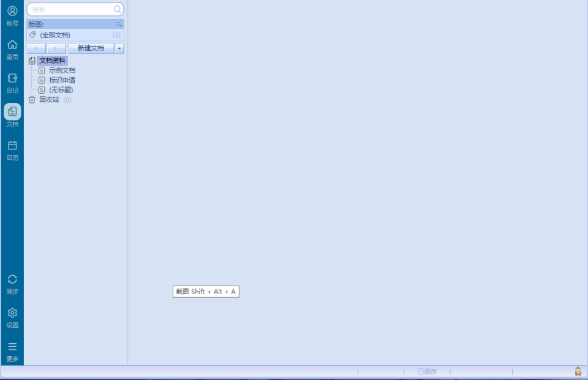Click the forward navigation arrow button
The height and width of the screenshot is (380, 588).
[56, 48]
